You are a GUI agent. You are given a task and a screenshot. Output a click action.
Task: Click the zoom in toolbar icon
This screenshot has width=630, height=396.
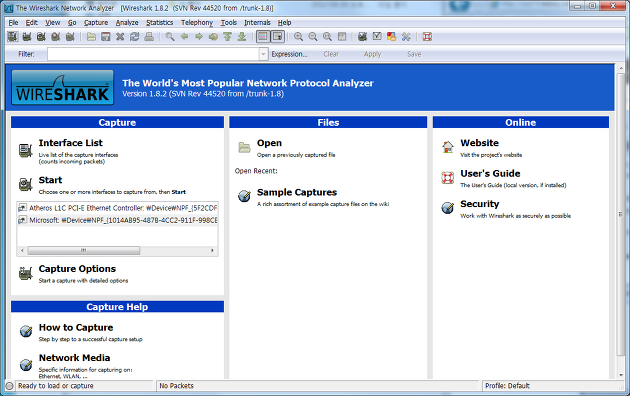click(x=298, y=37)
